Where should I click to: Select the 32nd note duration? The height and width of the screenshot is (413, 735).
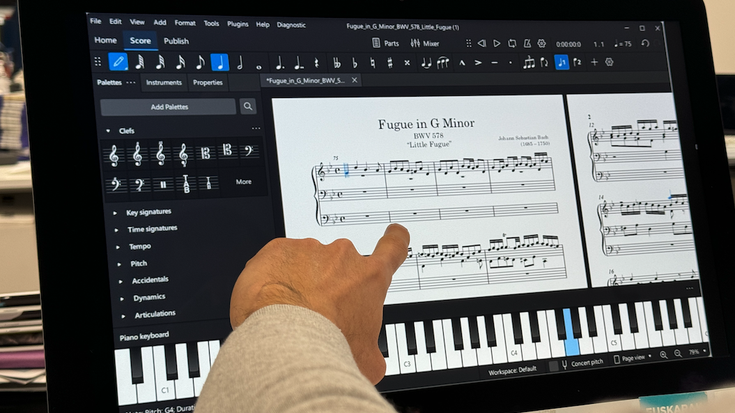tap(160, 62)
